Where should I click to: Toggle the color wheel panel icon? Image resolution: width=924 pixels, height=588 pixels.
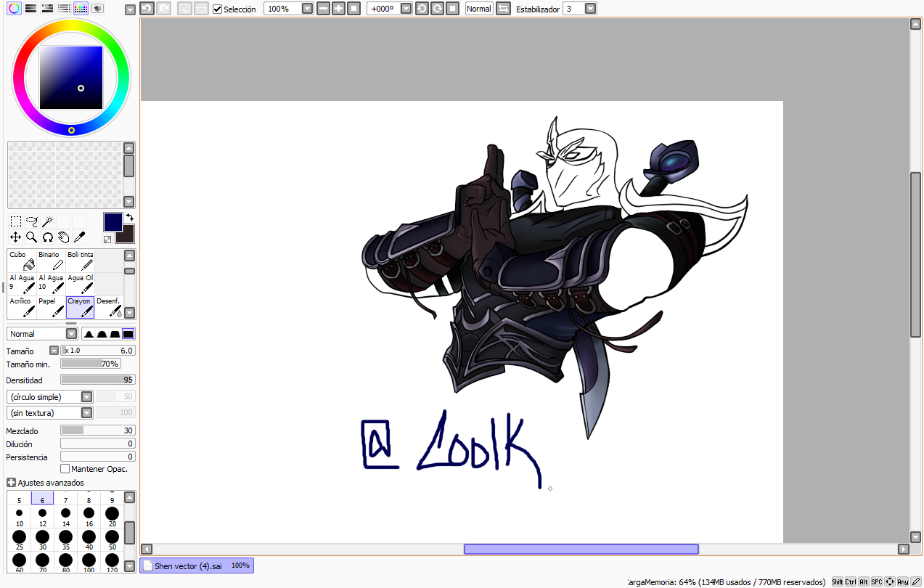point(14,9)
